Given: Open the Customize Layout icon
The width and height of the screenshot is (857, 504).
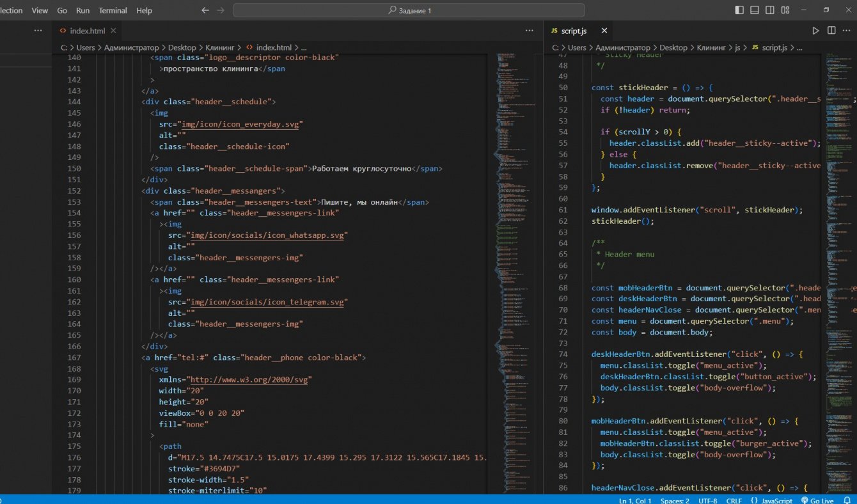Looking at the screenshot, I should click(786, 10).
